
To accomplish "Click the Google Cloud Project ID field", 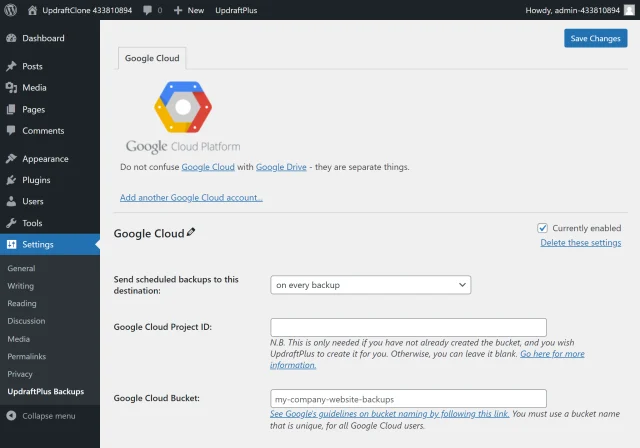I will [x=408, y=327].
